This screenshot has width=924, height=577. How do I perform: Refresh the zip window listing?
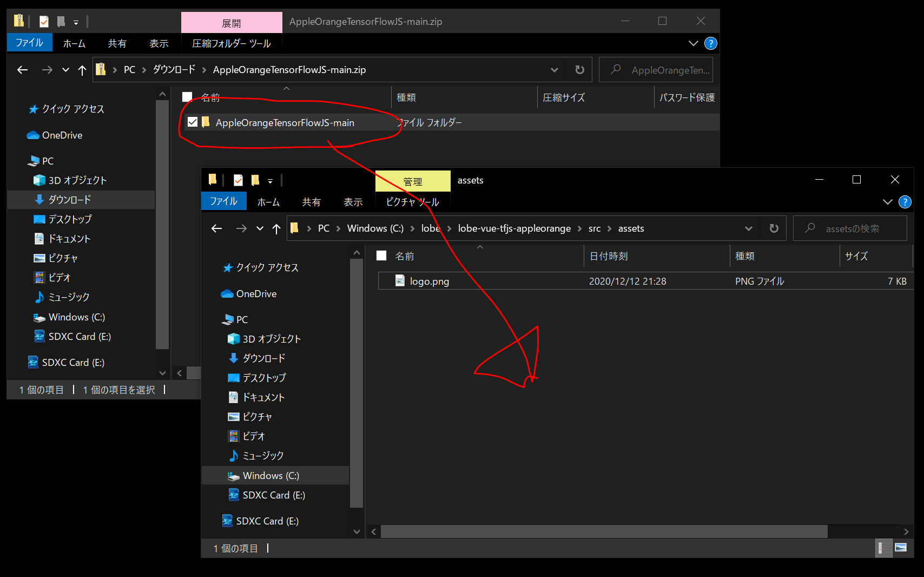[x=580, y=70]
